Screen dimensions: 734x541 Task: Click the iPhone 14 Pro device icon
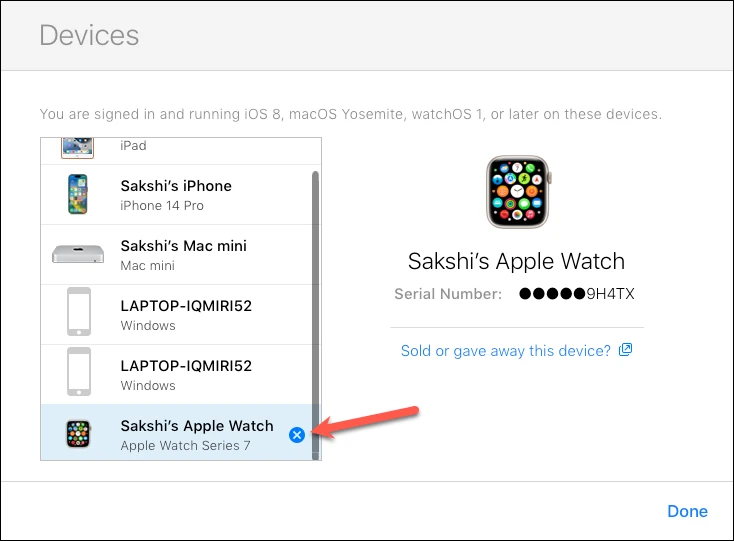pos(78,194)
